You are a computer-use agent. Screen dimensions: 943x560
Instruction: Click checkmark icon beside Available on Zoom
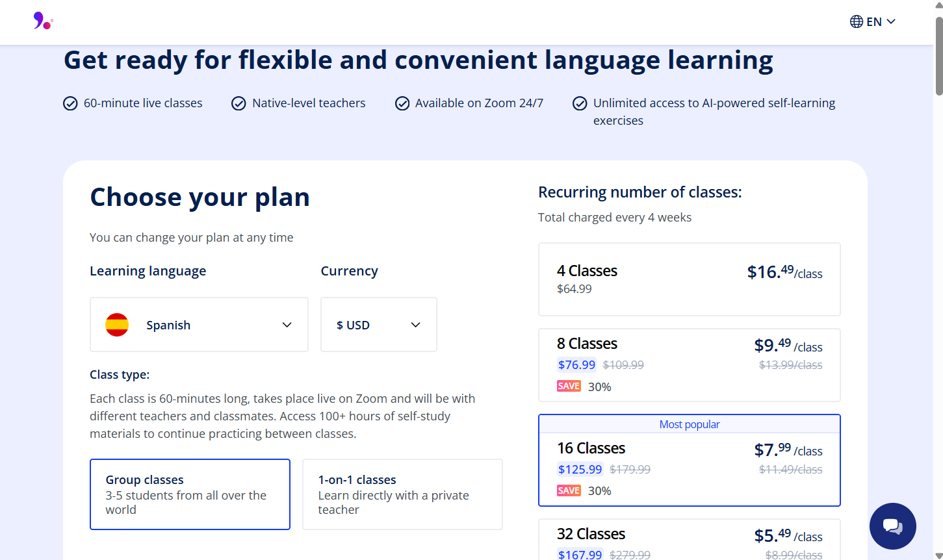point(402,103)
